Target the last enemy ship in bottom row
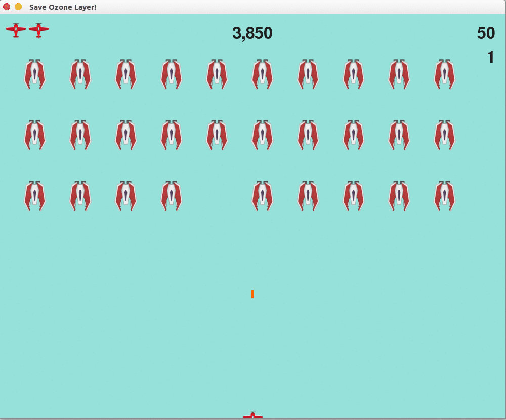This screenshot has width=506, height=420. coord(444,196)
